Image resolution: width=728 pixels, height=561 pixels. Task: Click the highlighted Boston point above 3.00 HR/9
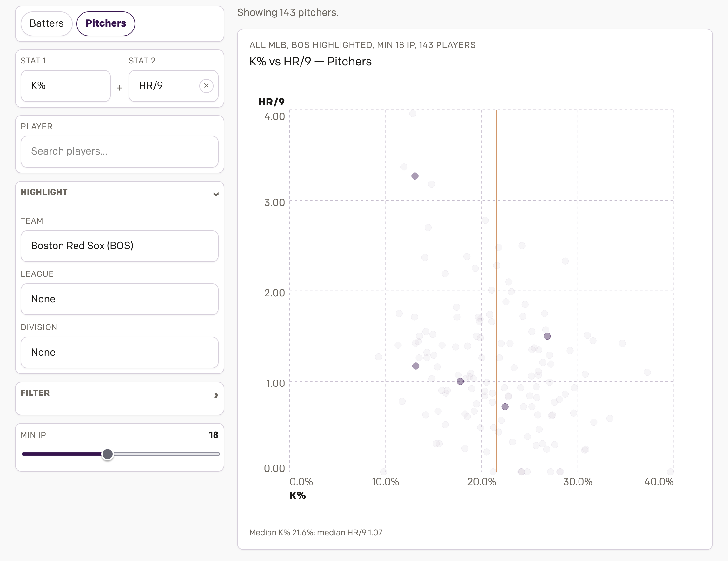(x=415, y=176)
